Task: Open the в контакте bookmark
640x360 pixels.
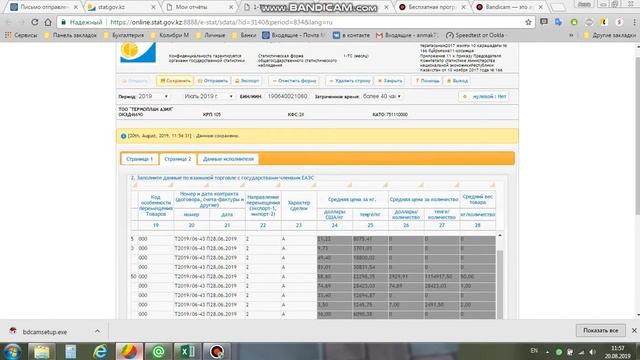Action: click(351, 36)
